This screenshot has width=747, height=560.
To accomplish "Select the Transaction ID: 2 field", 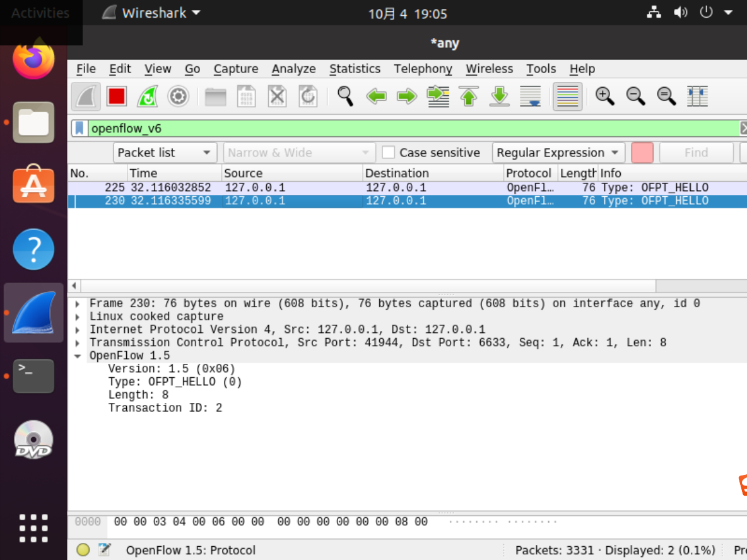I will (x=165, y=408).
